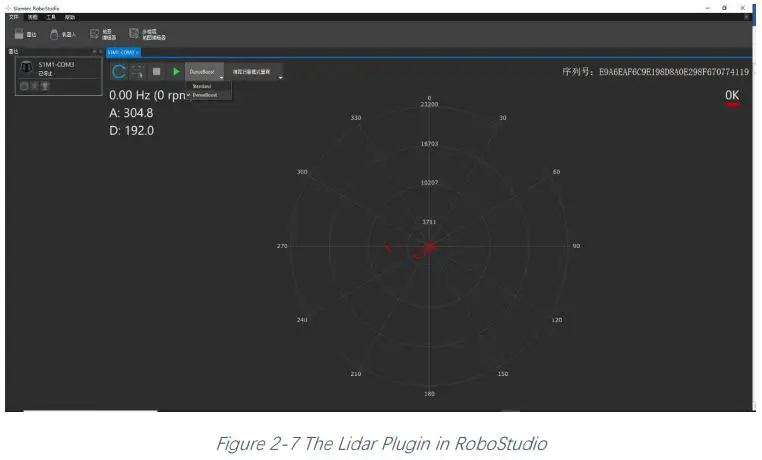The width and height of the screenshot is (762, 460).
Task: Click the 90 degree axis label
Action: (576, 246)
